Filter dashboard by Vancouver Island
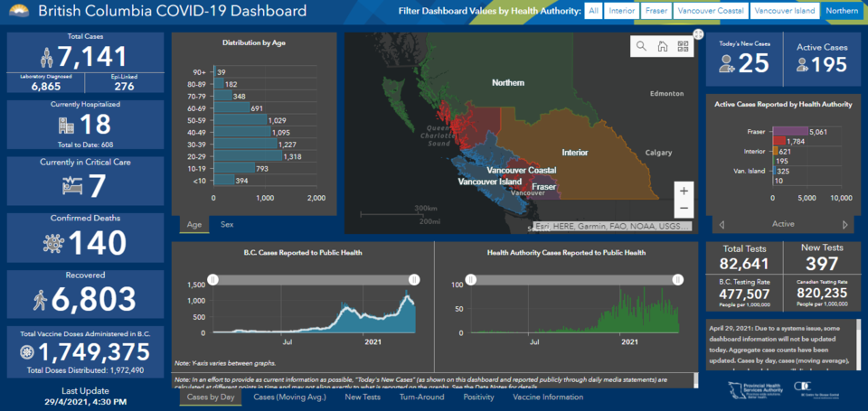868x411 pixels. tap(785, 11)
